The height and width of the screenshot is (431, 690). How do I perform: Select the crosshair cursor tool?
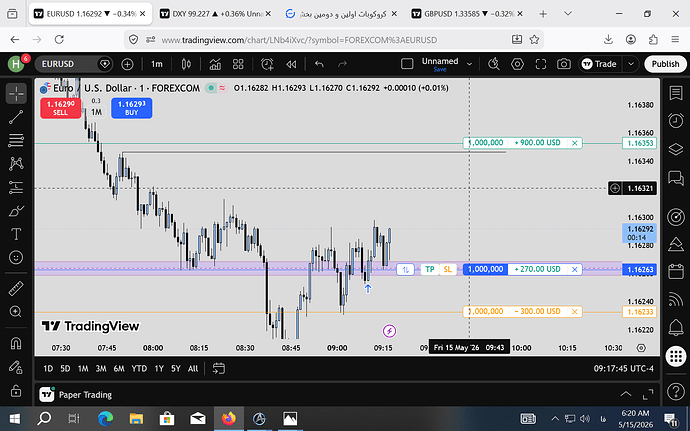pyautogui.click(x=16, y=93)
